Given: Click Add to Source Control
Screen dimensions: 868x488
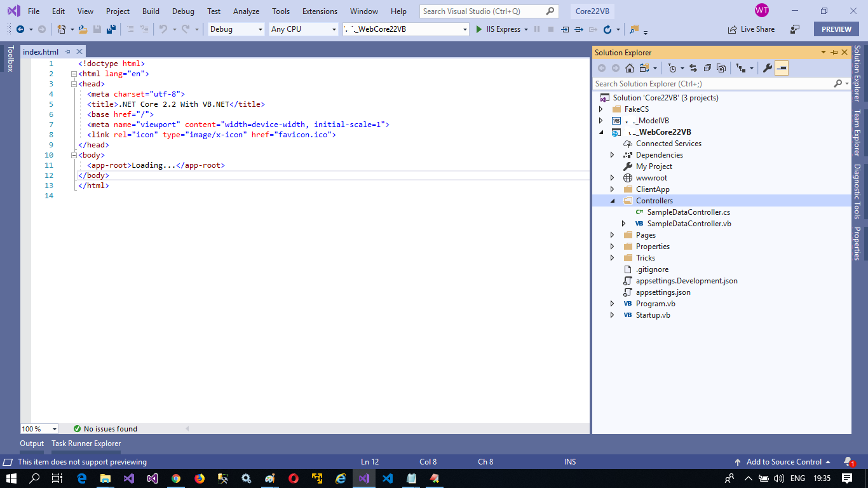Looking at the screenshot, I should tap(782, 462).
